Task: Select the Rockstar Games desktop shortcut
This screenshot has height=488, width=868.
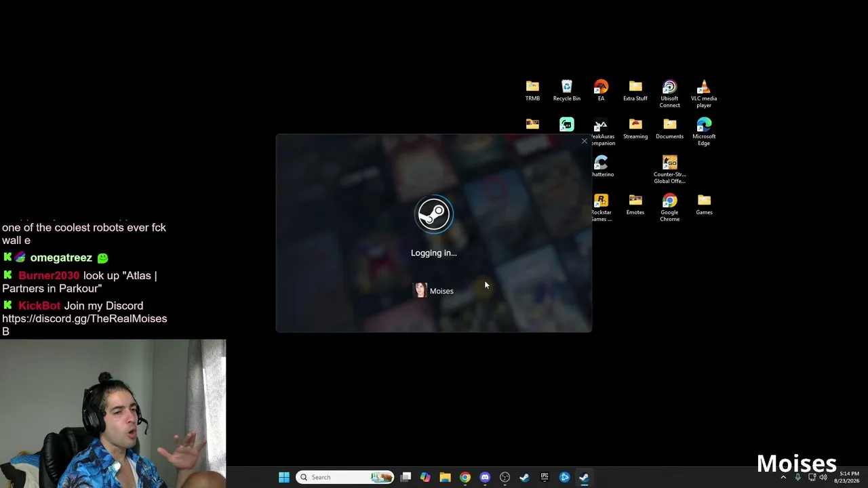Action: [x=601, y=207]
